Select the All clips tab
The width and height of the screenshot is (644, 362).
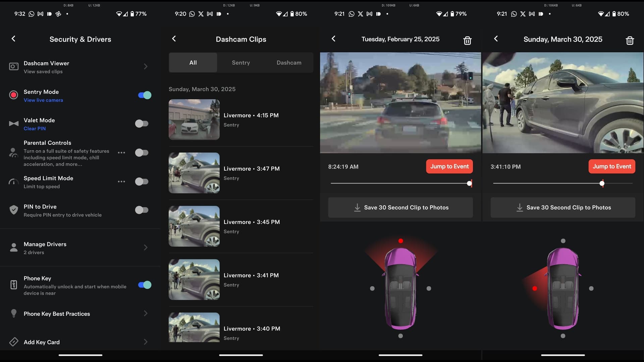[193, 63]
